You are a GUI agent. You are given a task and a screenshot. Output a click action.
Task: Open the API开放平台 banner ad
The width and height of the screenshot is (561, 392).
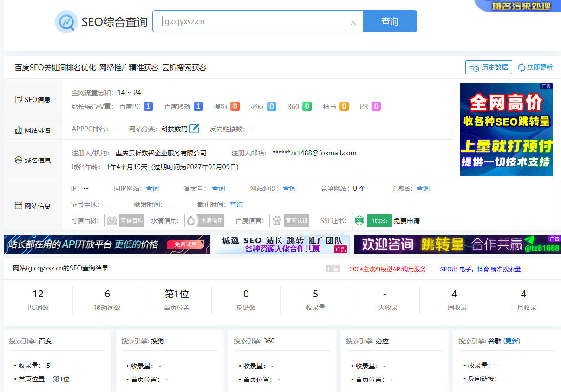[107, 244]
